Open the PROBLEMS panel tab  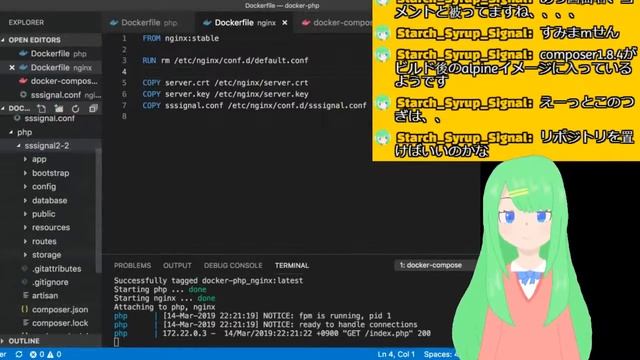tap(132, 265)
